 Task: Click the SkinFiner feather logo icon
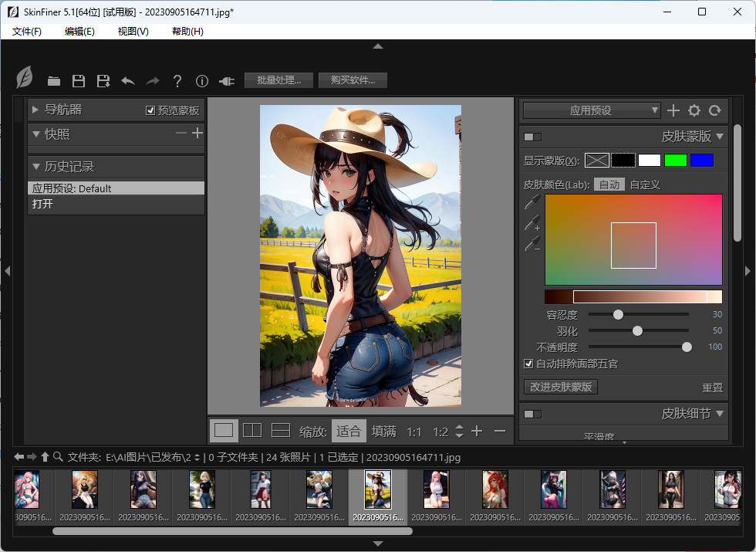coord(25,77)
